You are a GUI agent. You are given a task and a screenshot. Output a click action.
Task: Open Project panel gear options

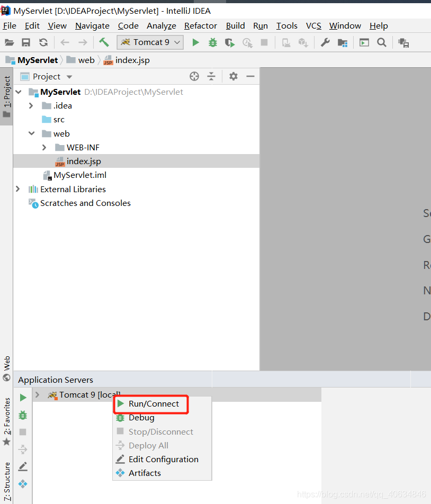tap(234, 76)
